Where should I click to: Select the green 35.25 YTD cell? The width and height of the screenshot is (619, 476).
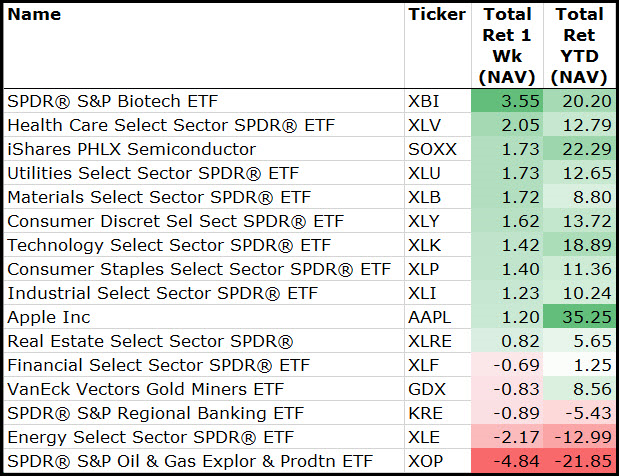[579, 317]
